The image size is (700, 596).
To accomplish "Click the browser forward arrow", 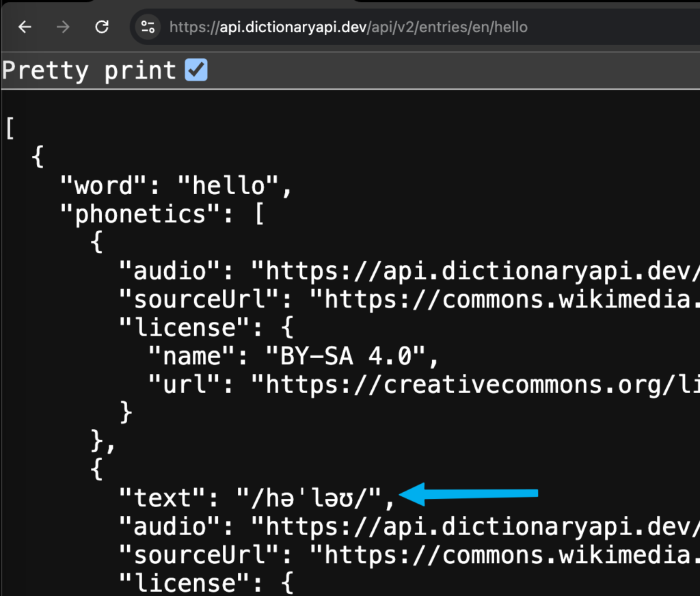I will coord(63,27).
